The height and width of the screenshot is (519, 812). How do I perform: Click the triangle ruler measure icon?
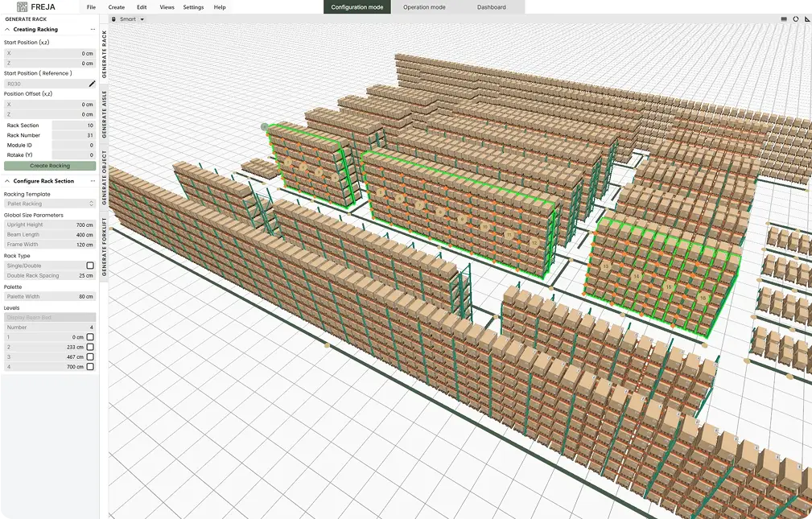click(806, 19)
